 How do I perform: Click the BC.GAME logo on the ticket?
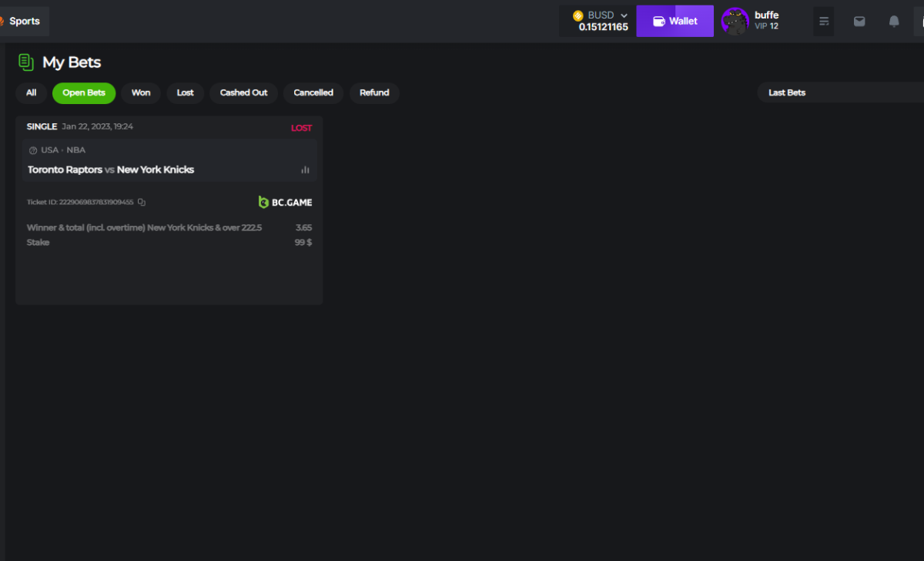(x=285, y=203)
